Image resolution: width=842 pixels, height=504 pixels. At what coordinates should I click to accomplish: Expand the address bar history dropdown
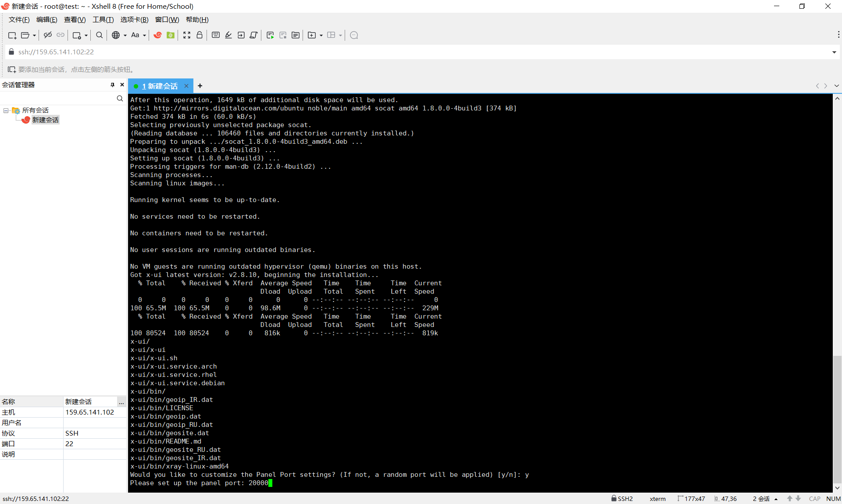click(x=834, y=52)
